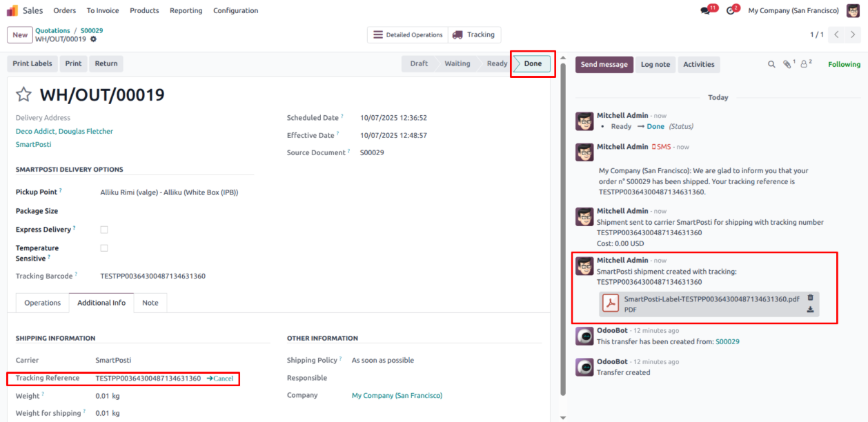
Task: Click the Sales app logo icon
Action: [x=12, y=10]
